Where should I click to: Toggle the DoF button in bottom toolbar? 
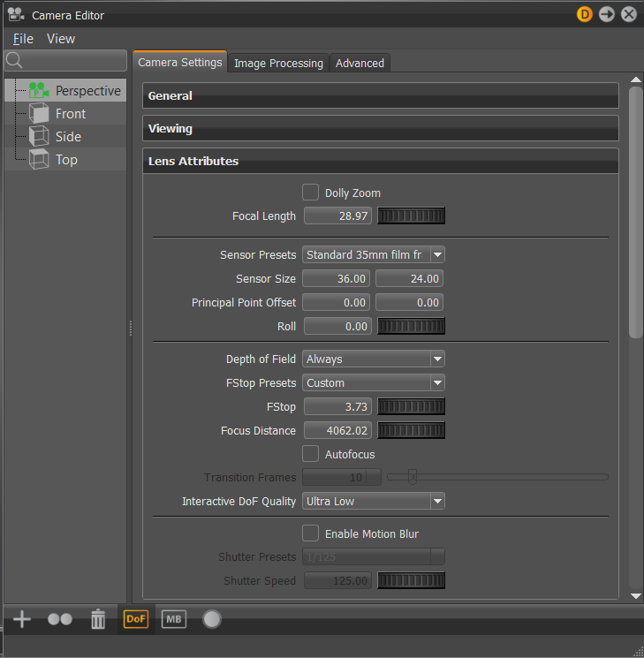[x=135, y=619]
